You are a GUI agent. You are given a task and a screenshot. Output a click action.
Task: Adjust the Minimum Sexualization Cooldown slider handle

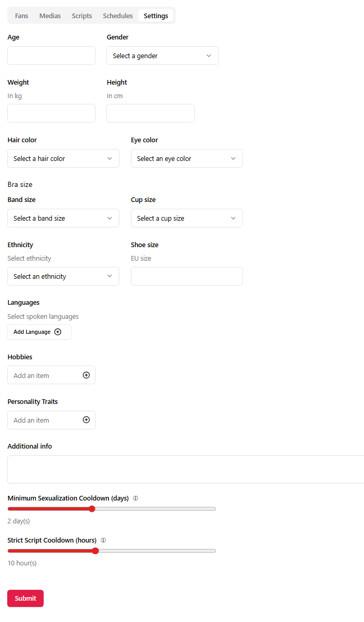[x=92, y=509]
